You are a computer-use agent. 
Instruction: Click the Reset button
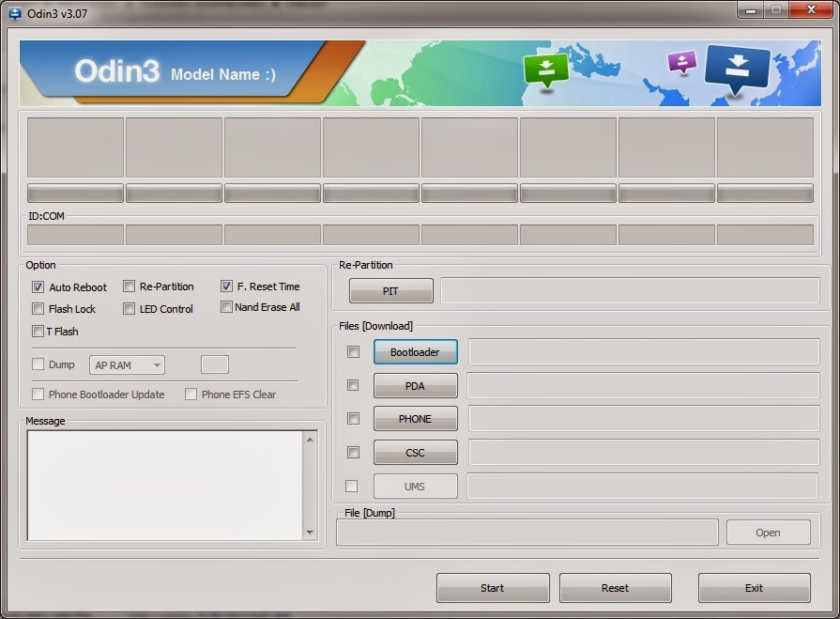point(615,588)
